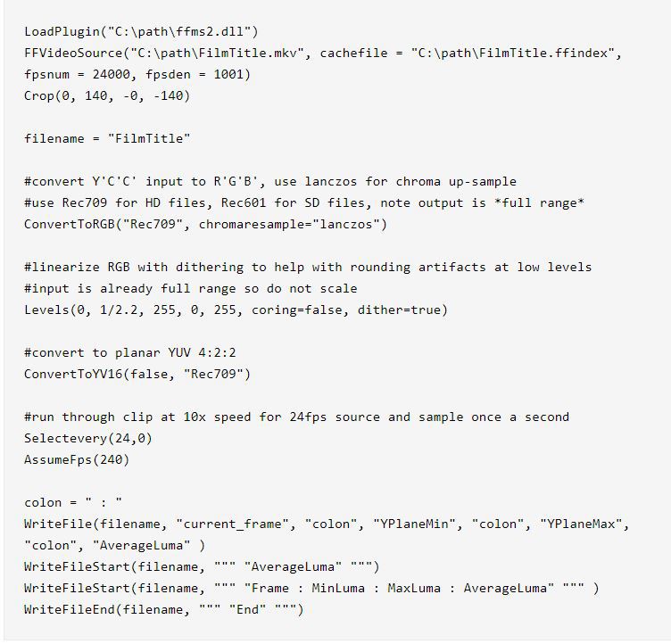Click the ConvertToYV16 line
The image size is (671, 644).
137,374
